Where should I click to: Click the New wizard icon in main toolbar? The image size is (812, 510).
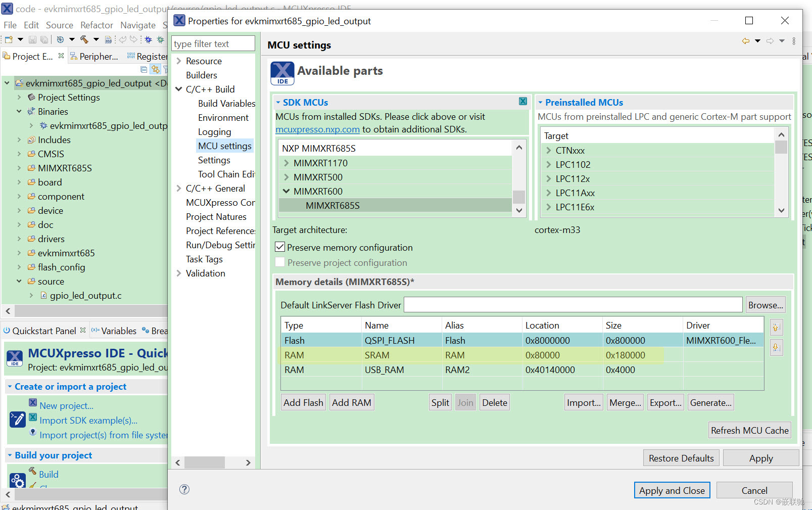click(x=9, y=39)
